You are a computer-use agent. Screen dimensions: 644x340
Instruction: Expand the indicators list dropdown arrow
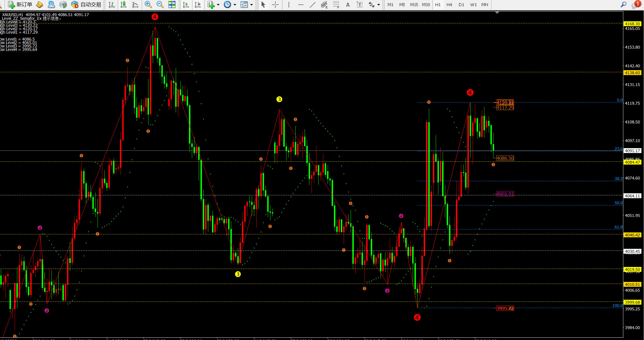pos(218,5)
